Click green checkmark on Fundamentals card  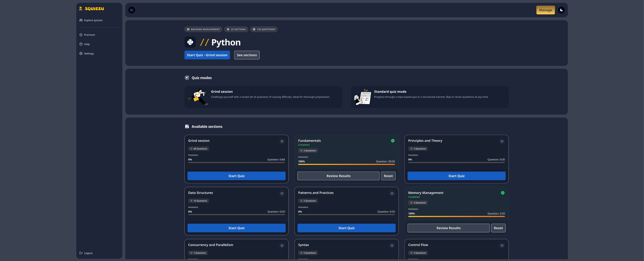click(392, 141)
